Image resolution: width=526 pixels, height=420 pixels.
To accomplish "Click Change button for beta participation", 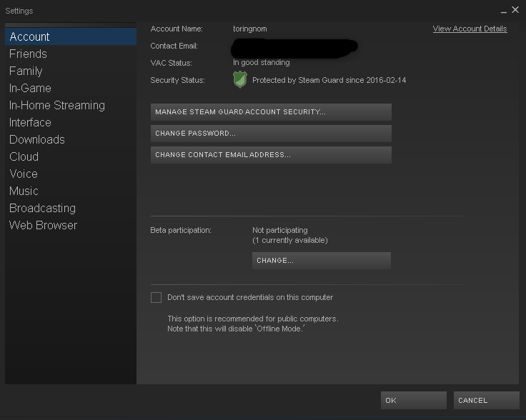I will 322,261.
